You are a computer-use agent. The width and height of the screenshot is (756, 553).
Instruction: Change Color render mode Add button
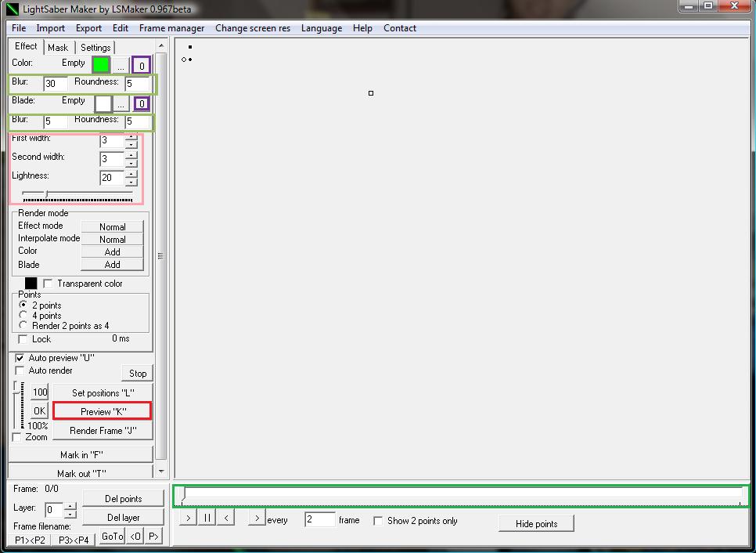[113, 252]
